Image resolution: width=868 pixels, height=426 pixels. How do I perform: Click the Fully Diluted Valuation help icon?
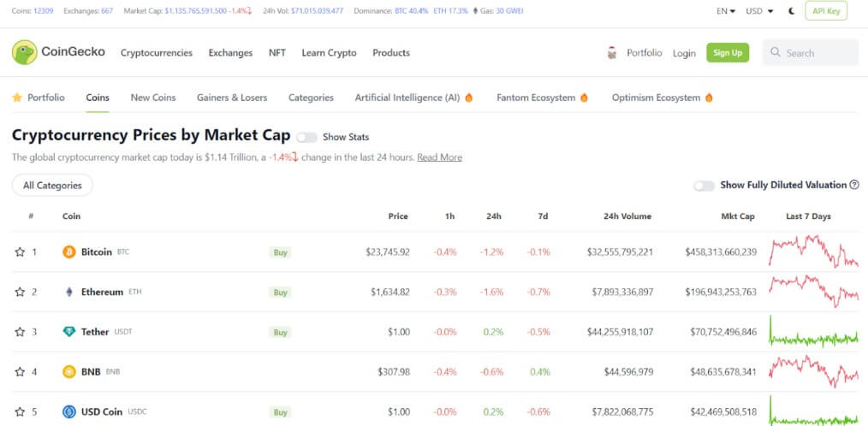coord(854,185)
